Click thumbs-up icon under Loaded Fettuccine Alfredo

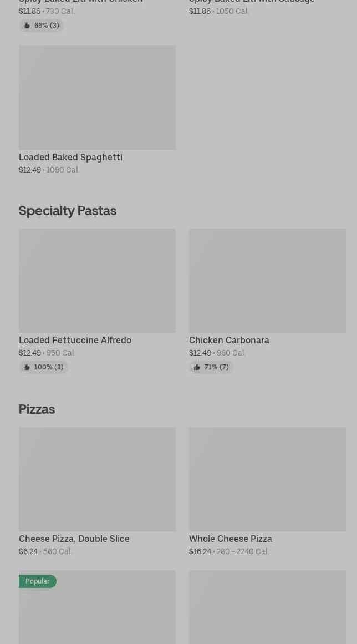click(27, 367)
